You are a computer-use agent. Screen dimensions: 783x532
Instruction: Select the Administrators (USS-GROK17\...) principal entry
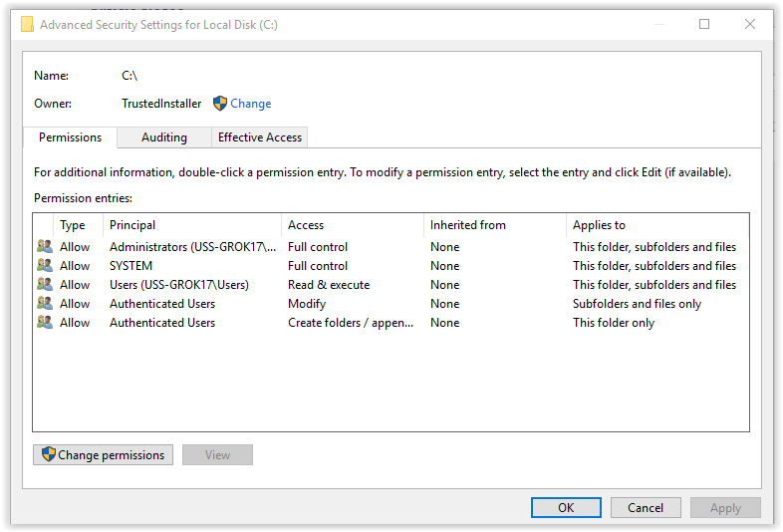tap(192, 247)
